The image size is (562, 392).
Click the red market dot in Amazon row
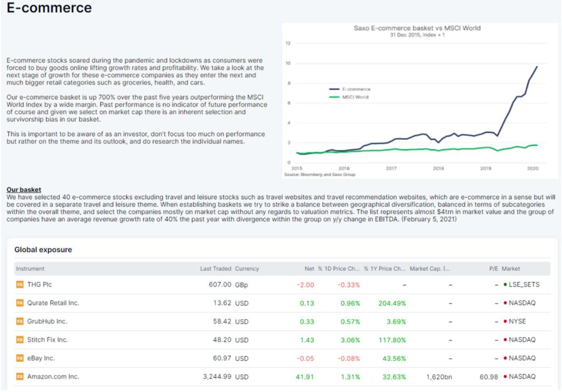coord(505,377)
